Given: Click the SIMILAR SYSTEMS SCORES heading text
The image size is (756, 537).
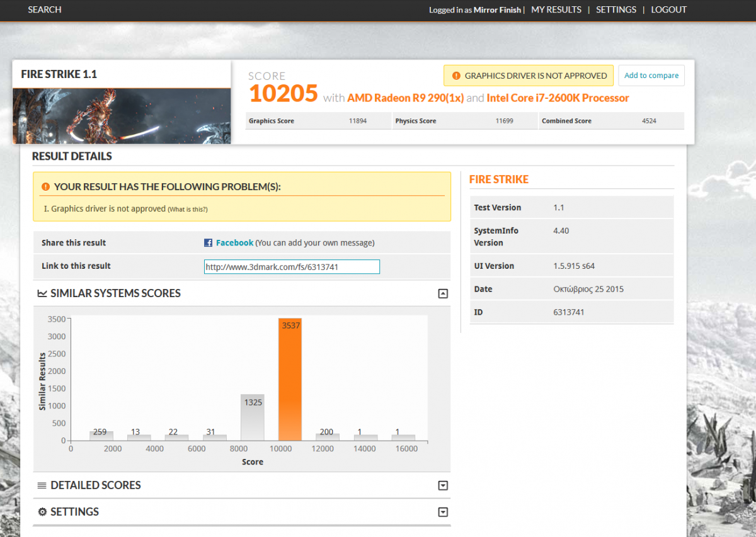Looking at the screenshot, I should [x=115, y=293].
